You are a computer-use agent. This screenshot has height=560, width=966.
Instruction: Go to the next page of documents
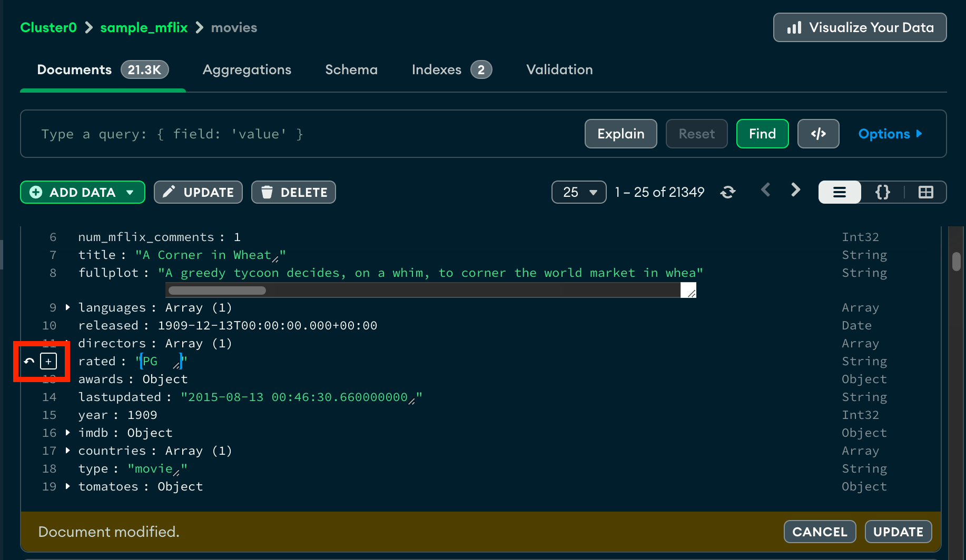(x=795, y=191)
